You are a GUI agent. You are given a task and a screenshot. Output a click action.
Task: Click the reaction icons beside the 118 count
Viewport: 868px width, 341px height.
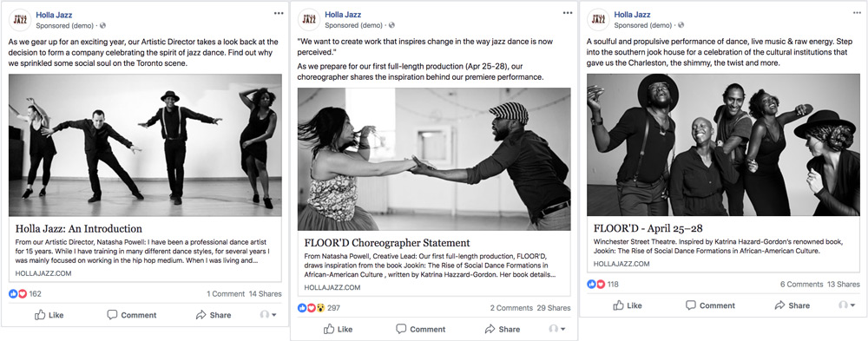[595, 284]
